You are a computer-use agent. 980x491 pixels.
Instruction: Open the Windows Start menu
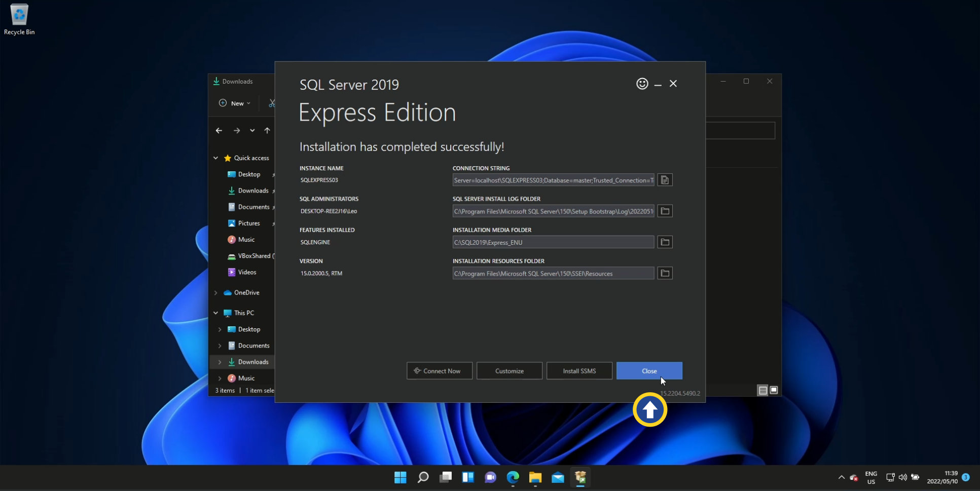point(401,477)
